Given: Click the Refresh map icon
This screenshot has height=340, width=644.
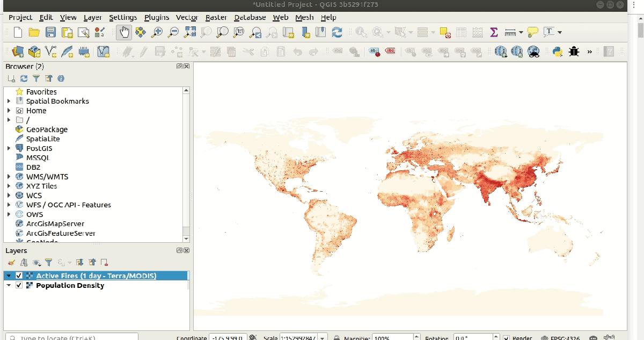Looking at the screenshot, I should pos(337,32).
